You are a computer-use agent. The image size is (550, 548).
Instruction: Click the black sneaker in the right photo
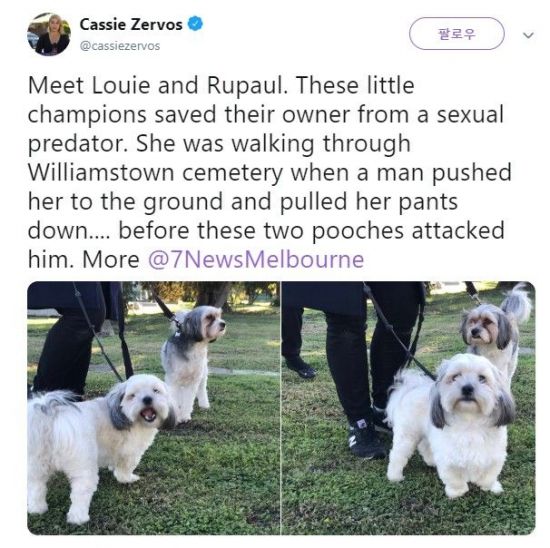[367, 439]
